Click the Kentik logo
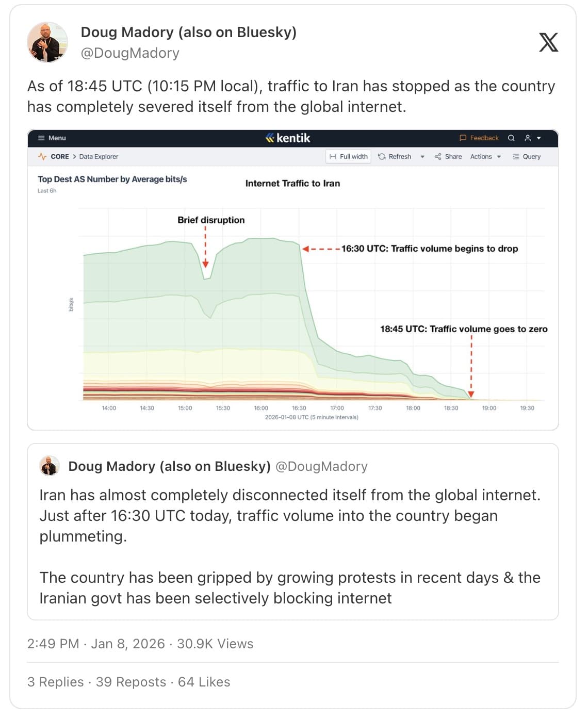The image size is (588, 720). click(x=288, y=138)
